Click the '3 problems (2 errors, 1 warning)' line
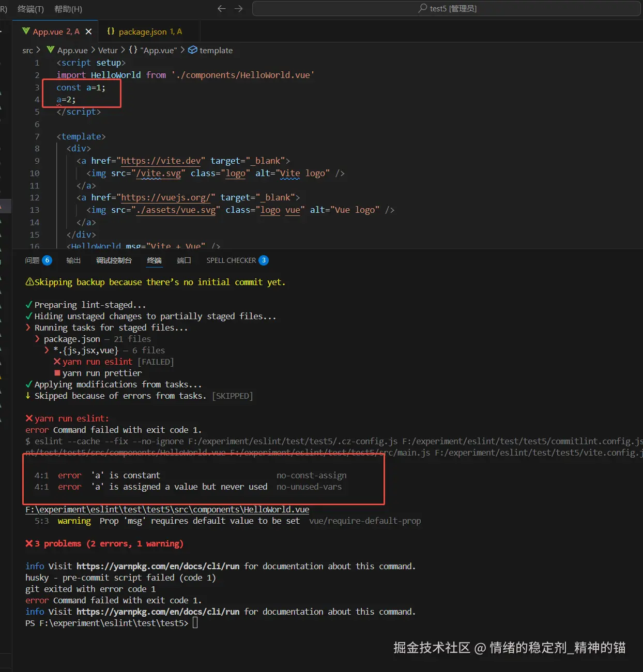This screenshot has width=643, height=672. click(104, 543)
